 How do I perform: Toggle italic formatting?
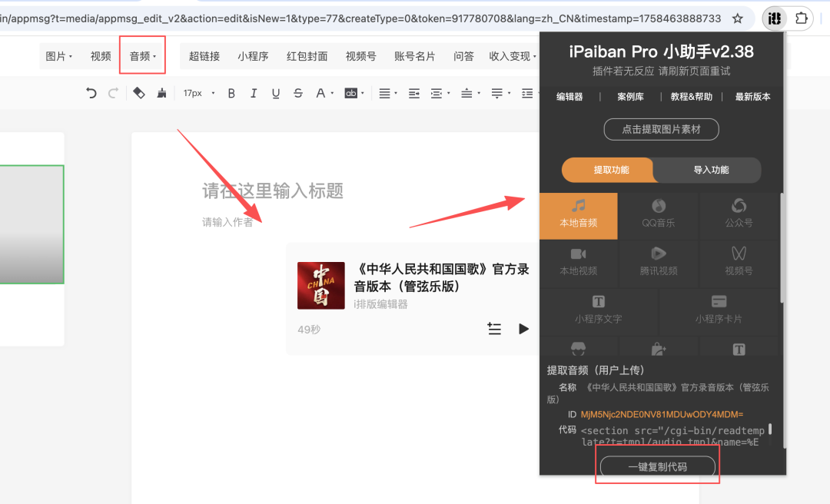click(x=254, y=93)
